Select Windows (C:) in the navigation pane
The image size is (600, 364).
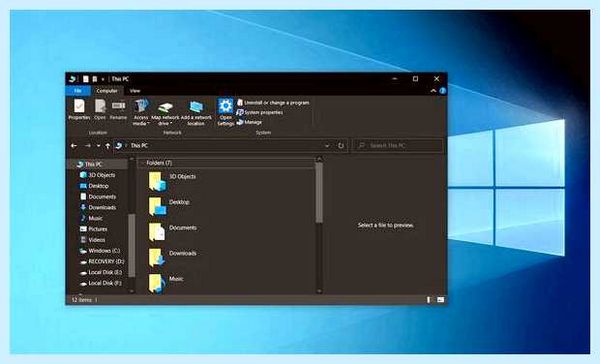pyautogui.click(x=99, y=251)
